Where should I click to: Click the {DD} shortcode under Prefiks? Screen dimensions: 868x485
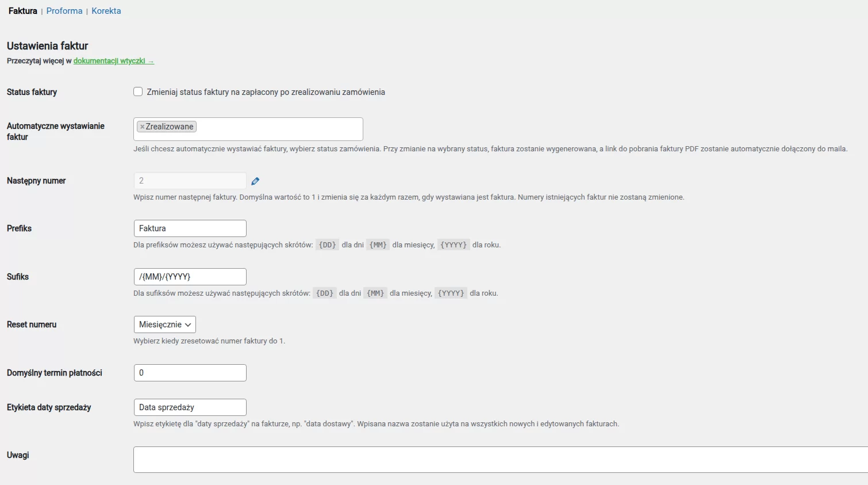coord(327,245)
